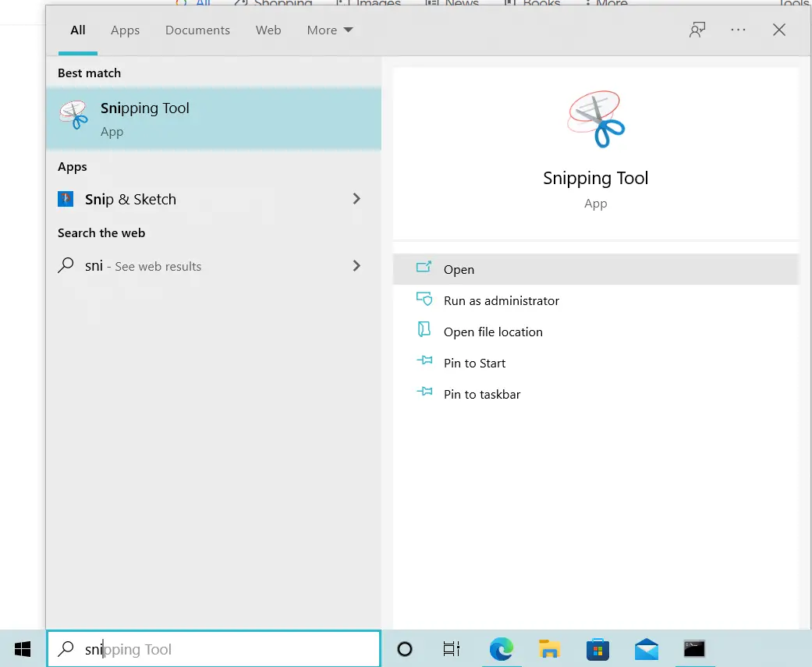Viewport: 812px width, 667px height.
Task: Open the Windows Start menu
Action: coord(21,648)
